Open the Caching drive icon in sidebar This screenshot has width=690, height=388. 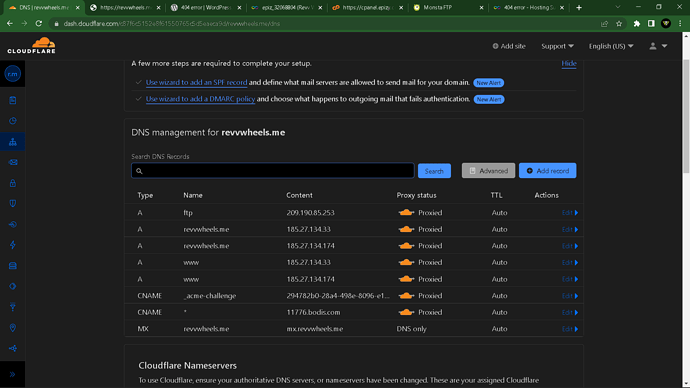(x=13, y=266)
